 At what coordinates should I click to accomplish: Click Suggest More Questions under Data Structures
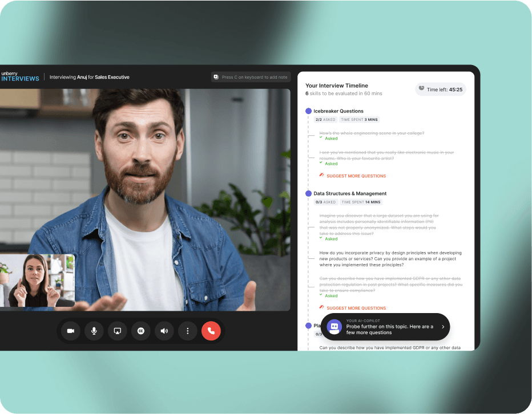(353, 308)
